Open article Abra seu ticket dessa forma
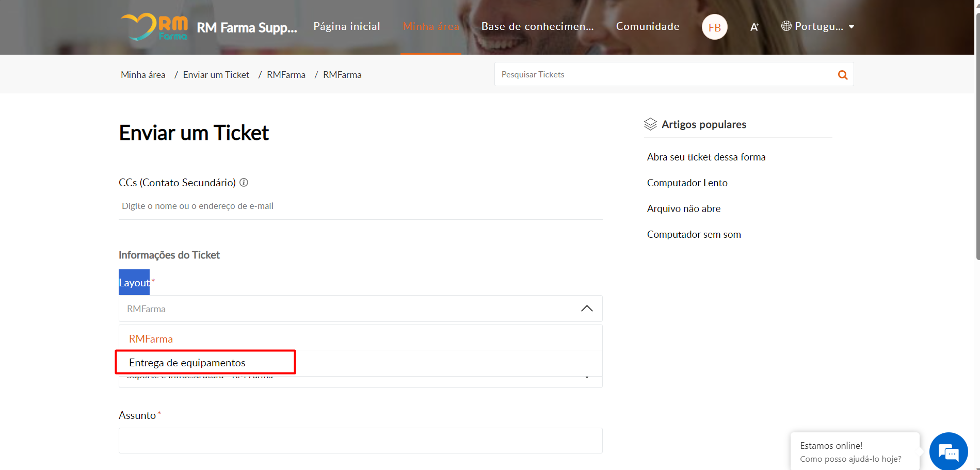 [706, 157]
